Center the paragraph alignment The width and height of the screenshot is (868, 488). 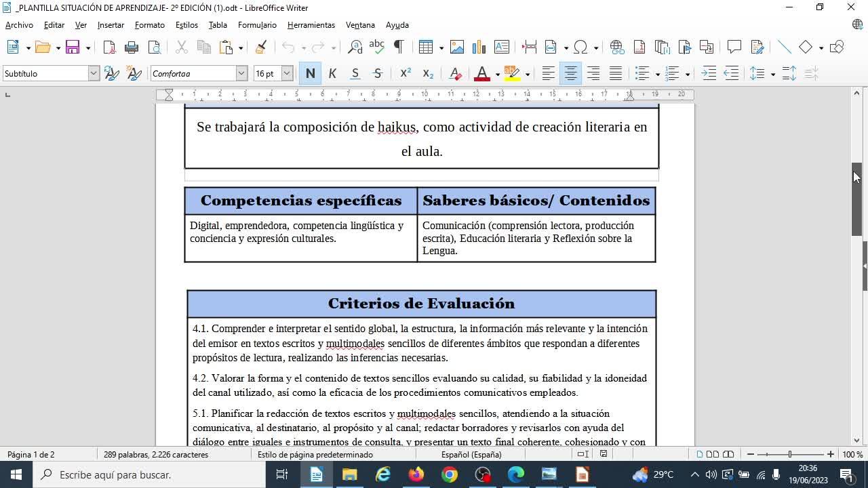(571, 73)
